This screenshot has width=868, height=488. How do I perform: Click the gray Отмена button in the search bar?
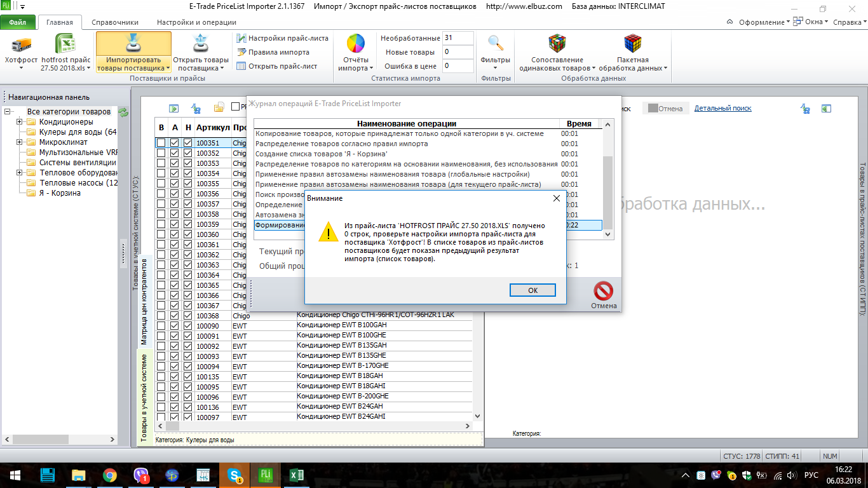pos(665,109)
